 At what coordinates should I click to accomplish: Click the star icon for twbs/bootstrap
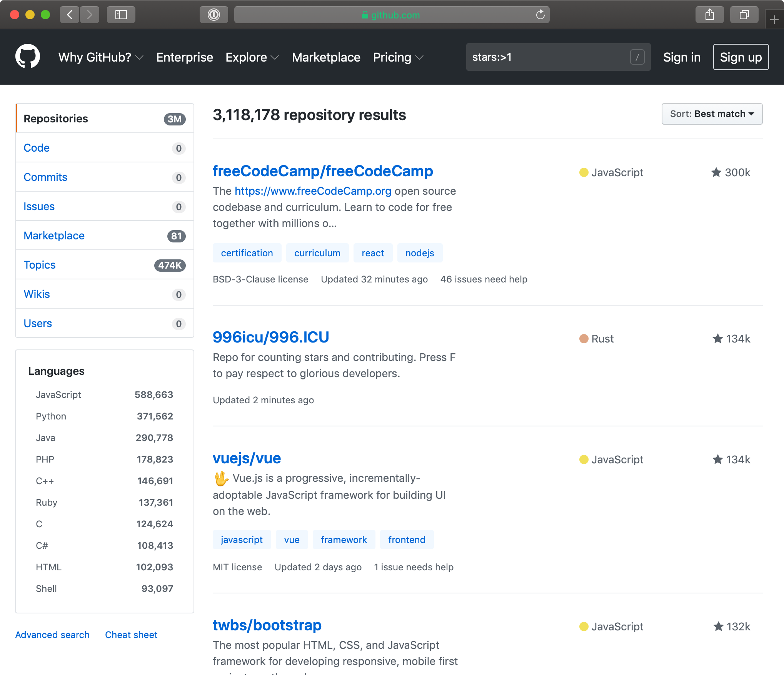718,626
